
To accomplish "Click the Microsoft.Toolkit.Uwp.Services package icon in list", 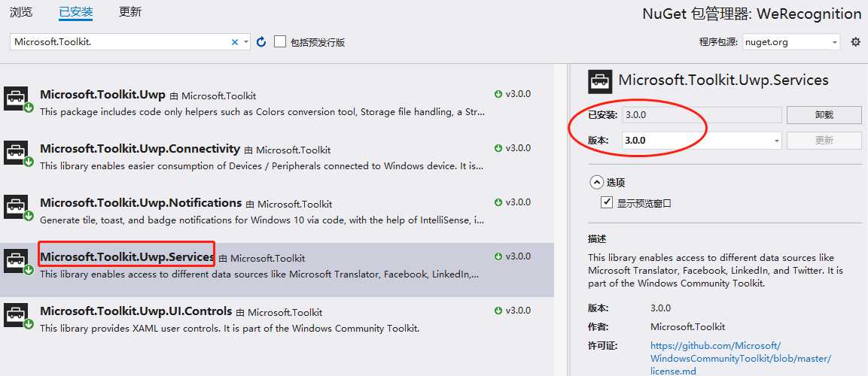I will coord(18,262).
